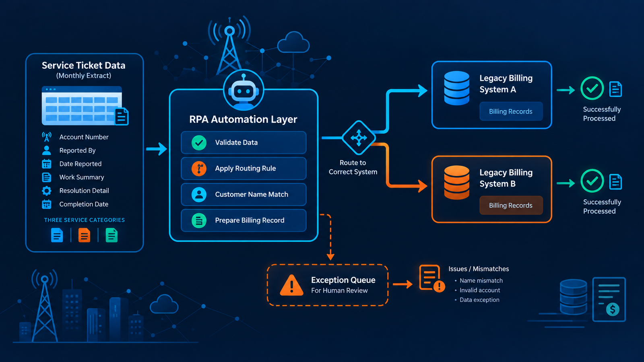
Task: Click the gear icon beside Resolution Detail
Action: coord(47,191)
